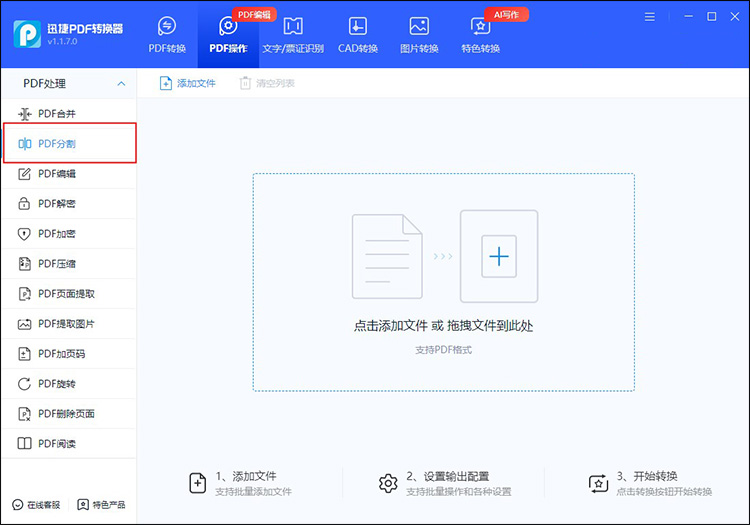
Task: Select the PDF加页码 menu label
Action: [x=62, y=354]
